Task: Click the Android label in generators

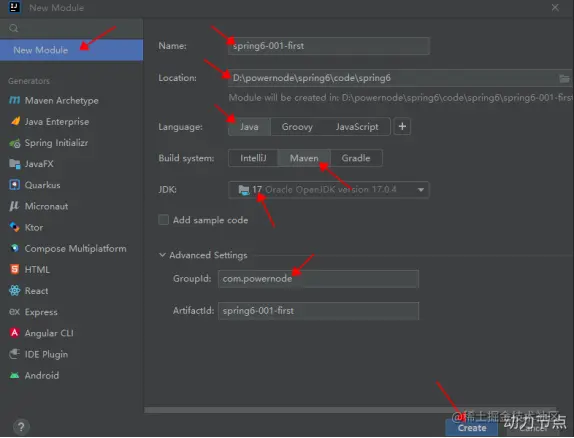Action: coord(42,376)
